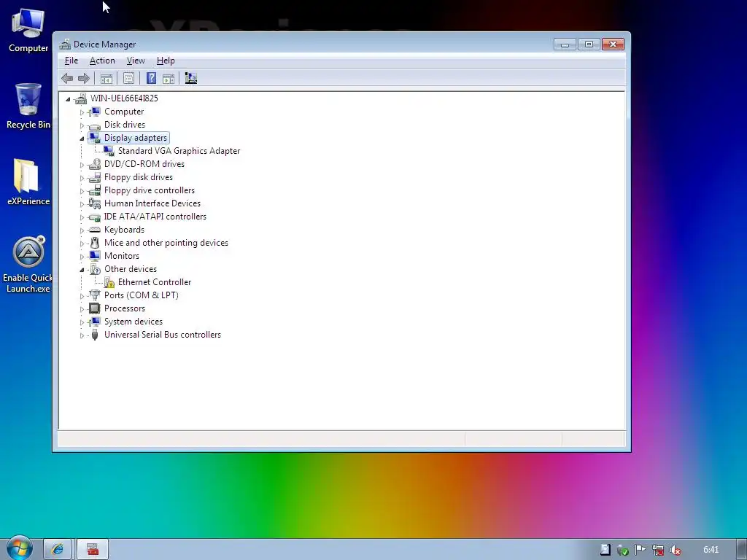Select the Display adapters label
This screenshot has width=747, height=560.
click(136, 138)
